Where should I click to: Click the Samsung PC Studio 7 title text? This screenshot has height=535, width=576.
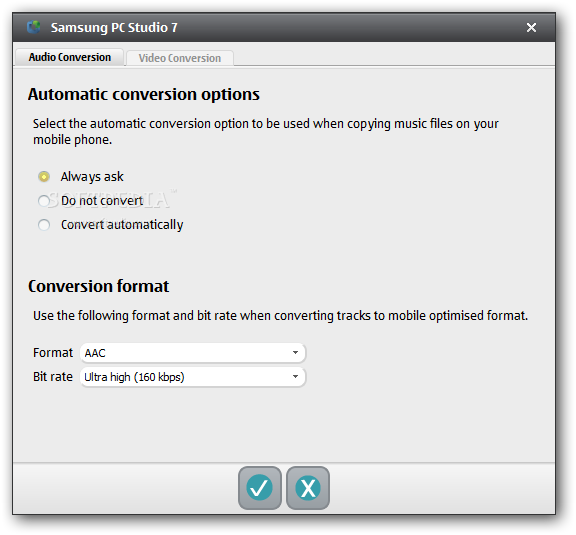114,28
